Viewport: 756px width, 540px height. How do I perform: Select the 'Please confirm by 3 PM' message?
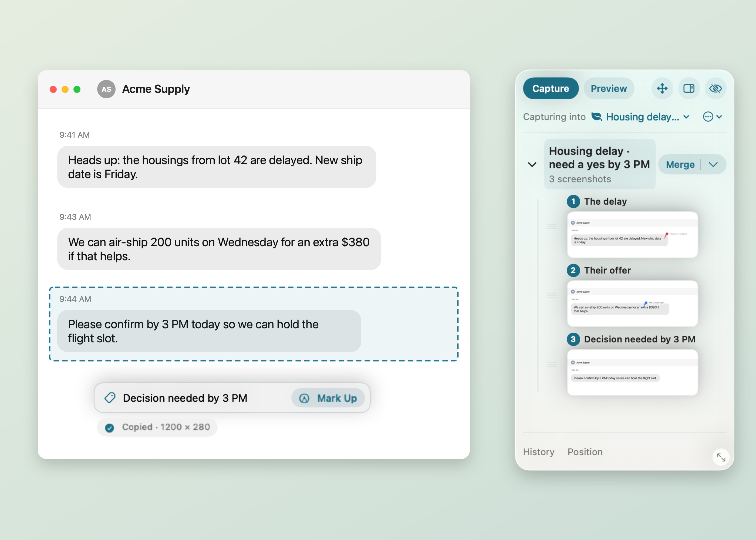click(209, 331)
